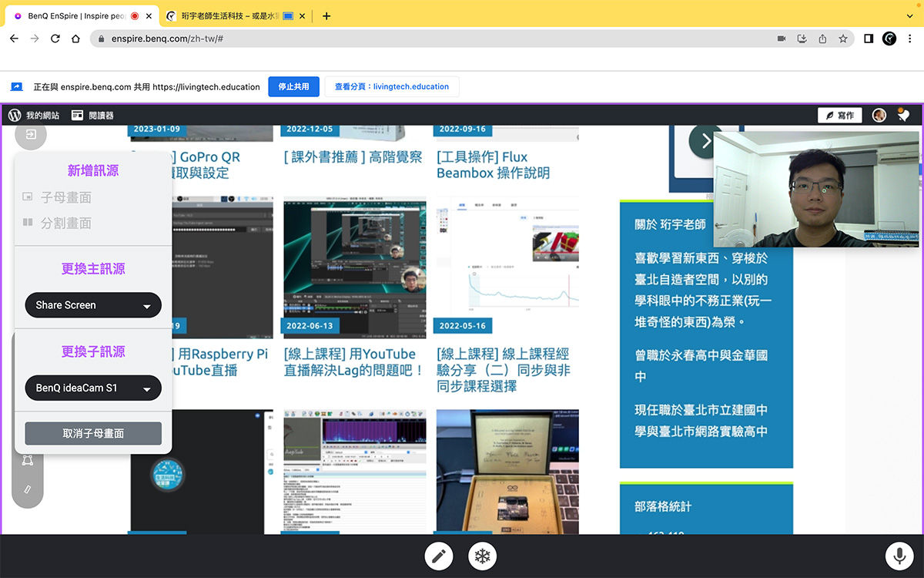This screenshot has width=924, height=578.
Task: Click the WordPress logo in admin bar
Action: click(x=15, y=115)
